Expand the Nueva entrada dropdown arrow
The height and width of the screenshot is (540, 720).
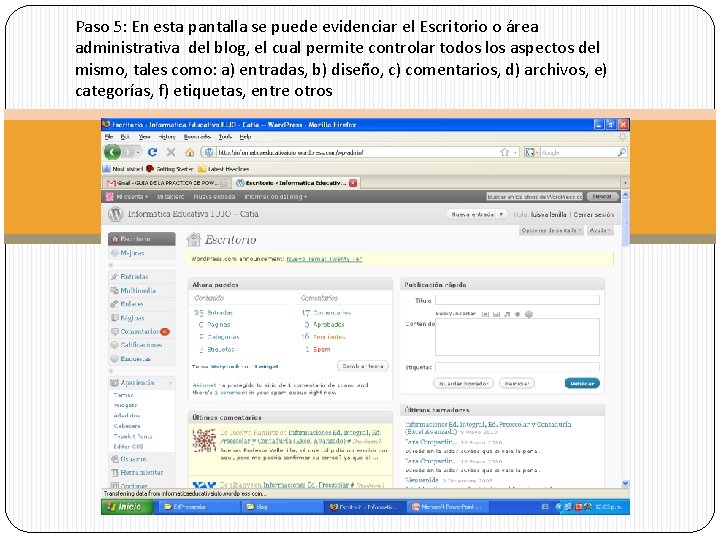501,214
